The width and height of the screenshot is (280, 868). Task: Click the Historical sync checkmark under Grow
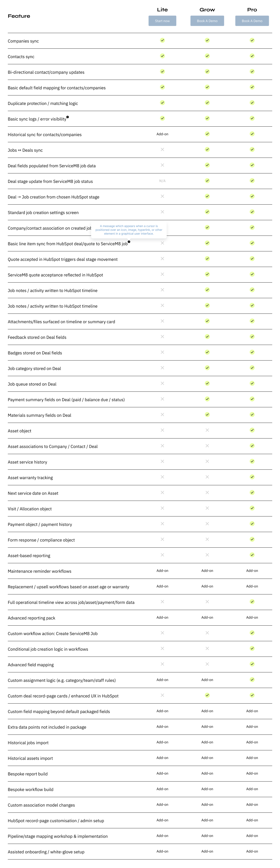207,133
